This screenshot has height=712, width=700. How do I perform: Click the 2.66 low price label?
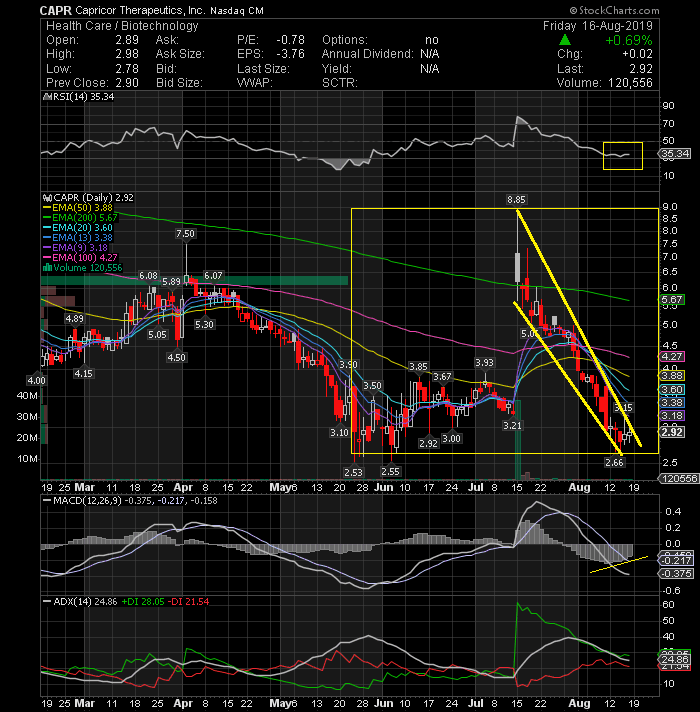point(614,462)
